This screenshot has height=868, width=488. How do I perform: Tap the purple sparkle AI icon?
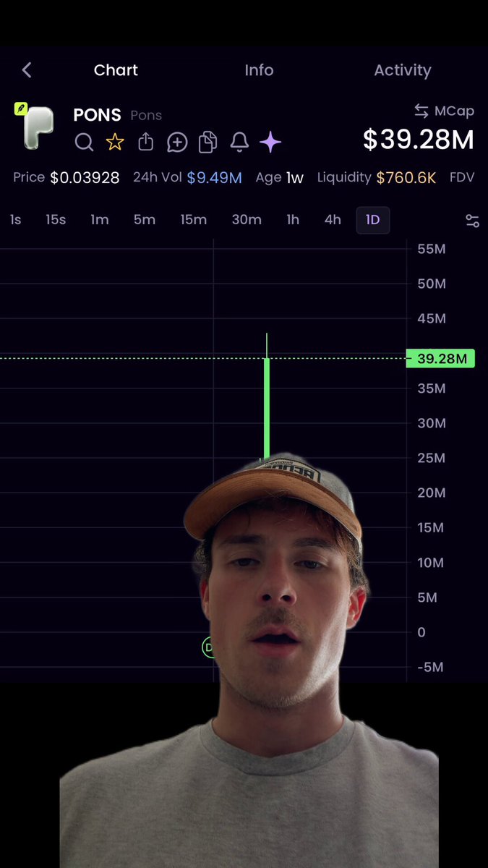coord(270,142)
